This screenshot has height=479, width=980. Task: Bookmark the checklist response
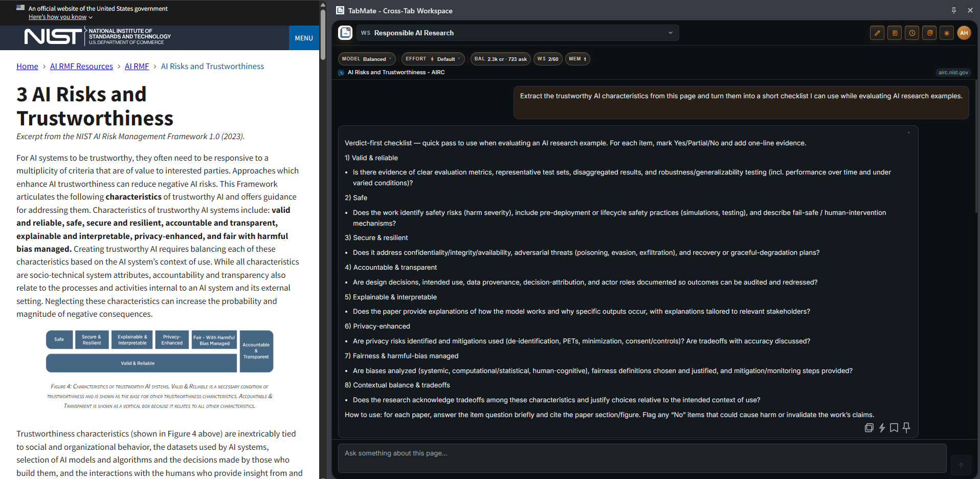tap(894, 428)
